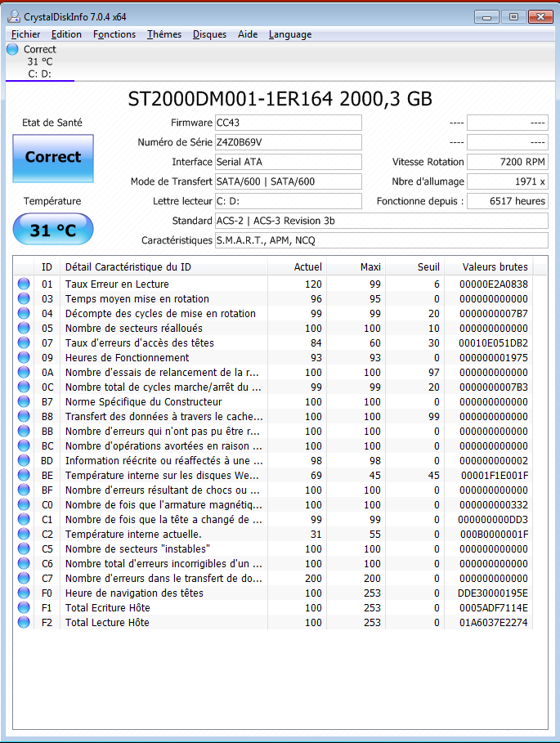Click status orb for attribute BC
Screen dimensions: 560x743
point(24,445)
